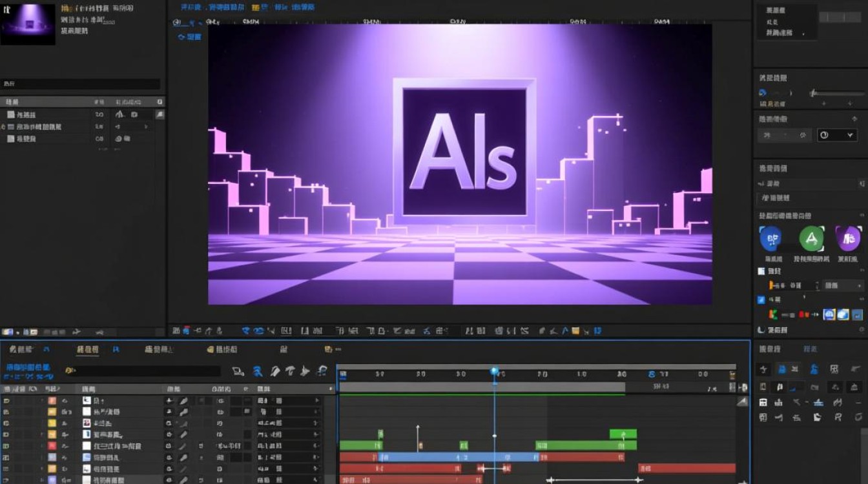Click the blue highlighted icon in the timeline toolbar

click(x=257, y=371)
